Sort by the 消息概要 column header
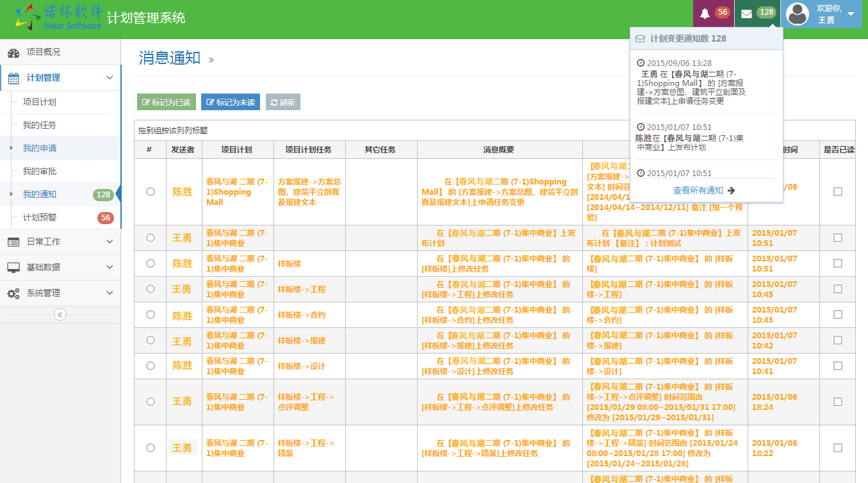This screenshot has width=868, height=483. click(499, 150)
